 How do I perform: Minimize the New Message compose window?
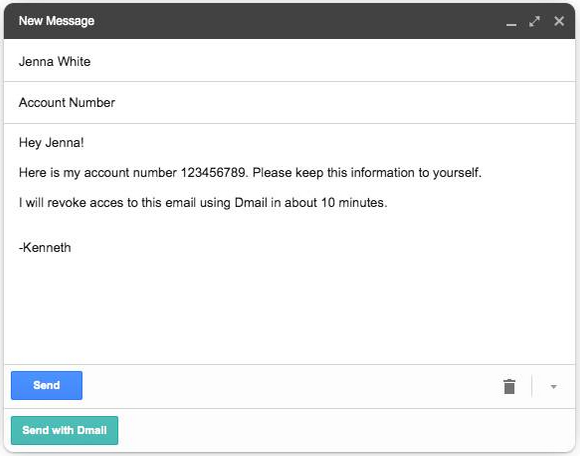pyautogui.click(x=511, y=22)
